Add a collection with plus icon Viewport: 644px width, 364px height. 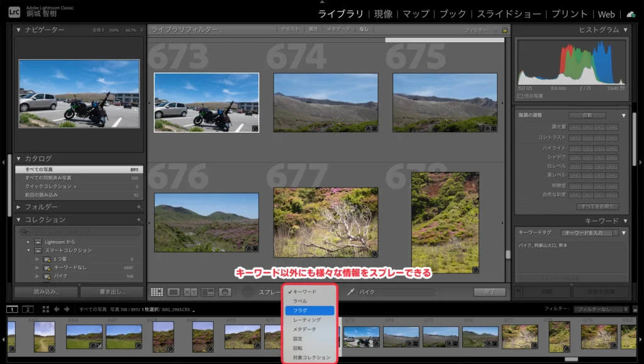[x=139, y=220]
